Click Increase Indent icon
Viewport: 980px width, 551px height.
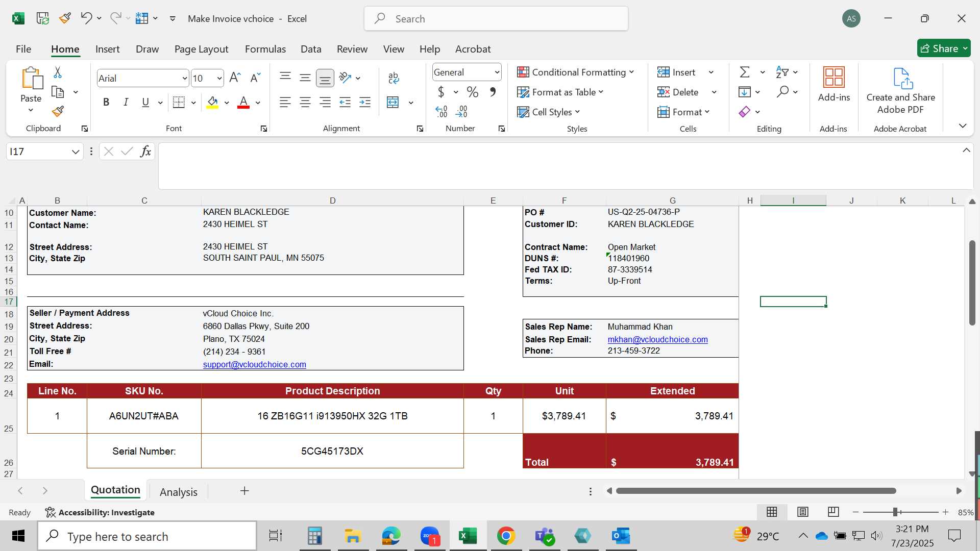click(365, 103)
